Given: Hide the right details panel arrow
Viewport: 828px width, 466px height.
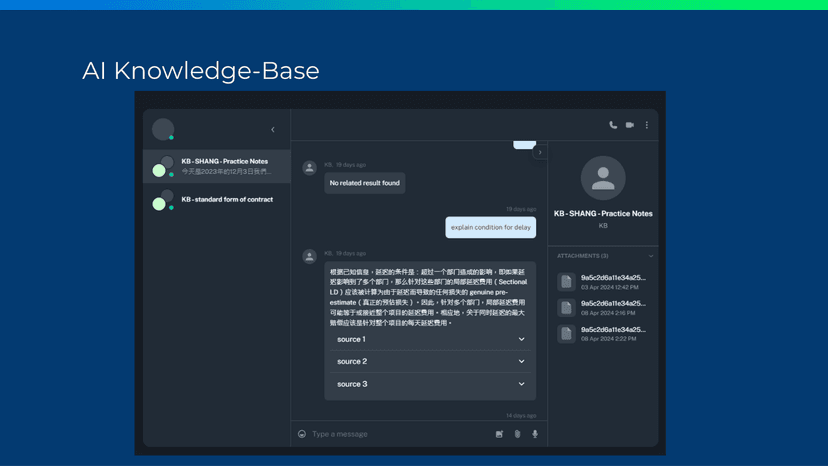Looking at the screenshot, I should 540,153.
